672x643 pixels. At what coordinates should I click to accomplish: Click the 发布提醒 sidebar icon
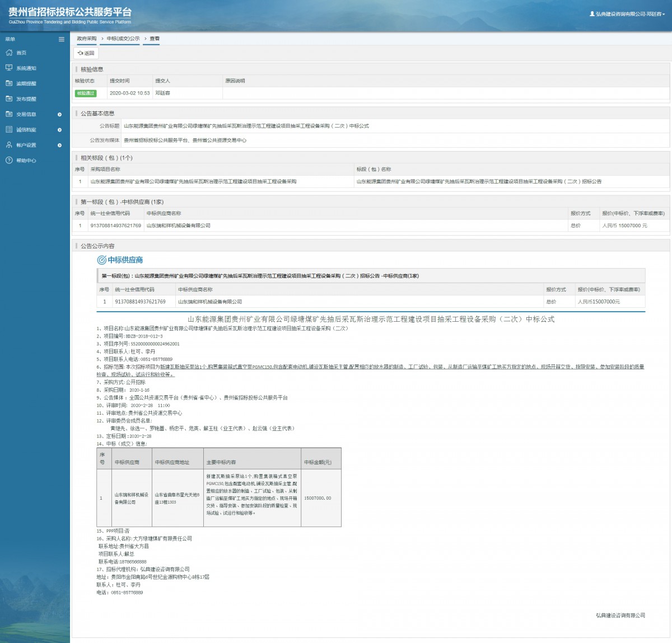[x=9, y=98]
